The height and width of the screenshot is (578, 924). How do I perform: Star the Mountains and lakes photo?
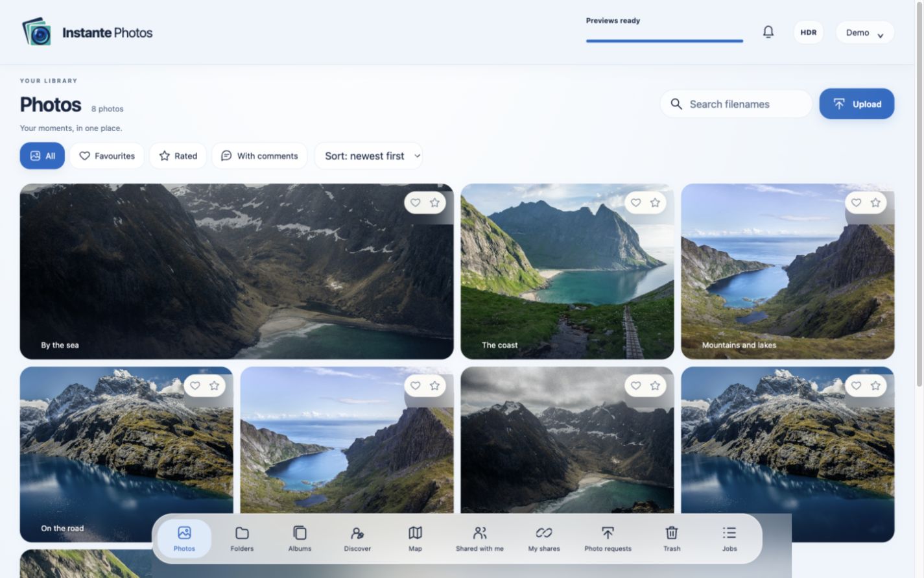point(875,202)
